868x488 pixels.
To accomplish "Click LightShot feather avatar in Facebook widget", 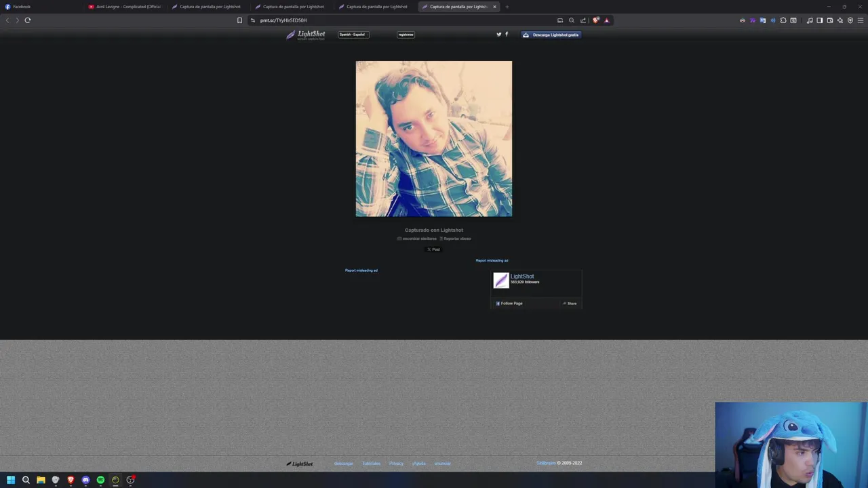I will point(501,281).
